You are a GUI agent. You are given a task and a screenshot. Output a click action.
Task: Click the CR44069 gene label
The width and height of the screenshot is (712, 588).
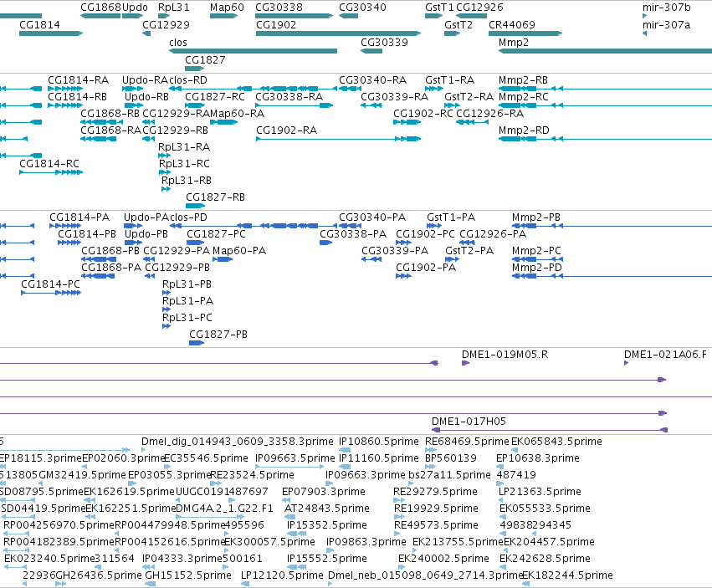point(512,24)
